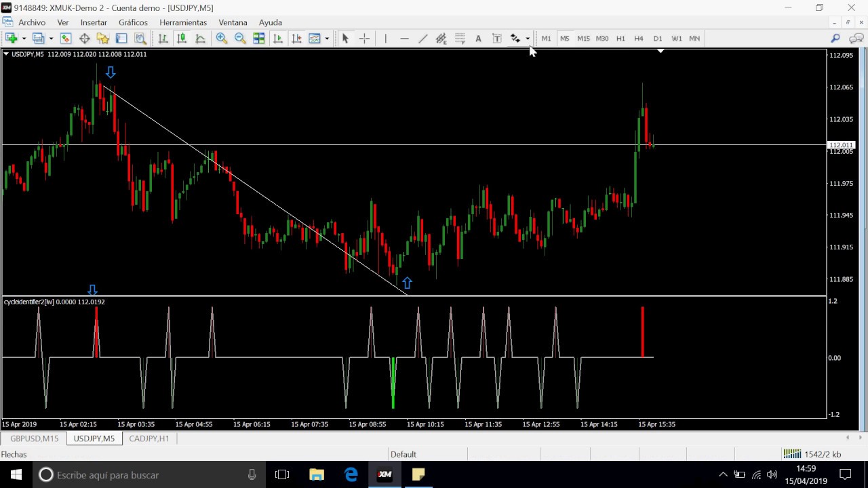868x488 pixels.
Task: Zoom in on the chart
Action: [x=222, y=39]
